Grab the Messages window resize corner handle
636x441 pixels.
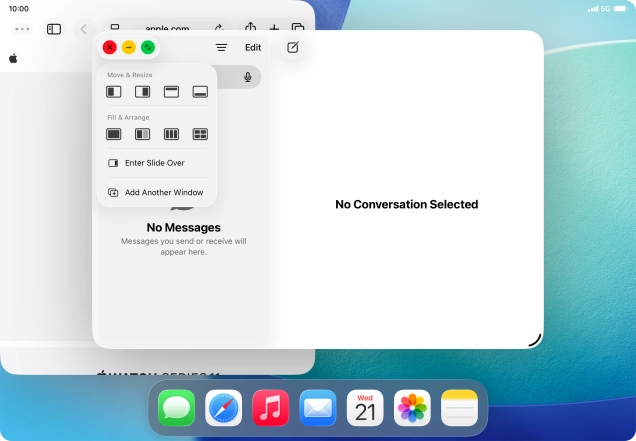(x=535, y=340)
